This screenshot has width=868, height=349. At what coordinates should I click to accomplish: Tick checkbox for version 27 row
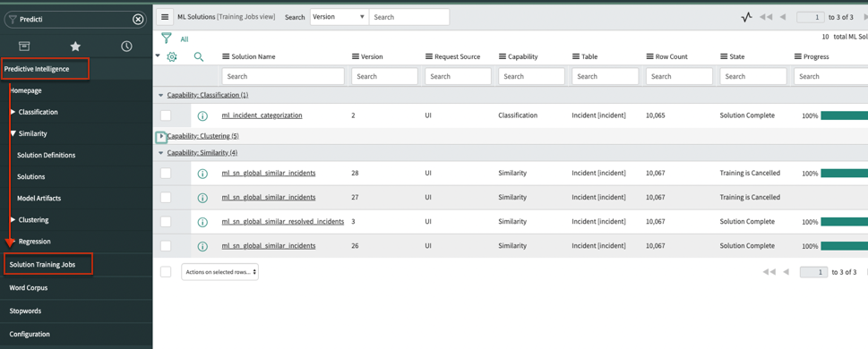click(x=166, y=198)
